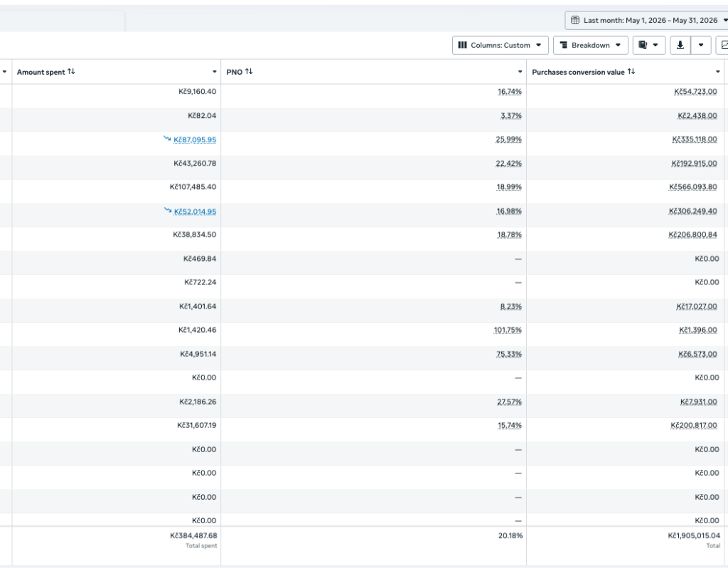Viewport: 728px width, 568px height.
Task: Click the export download icon
Action: tap(680, 45)
